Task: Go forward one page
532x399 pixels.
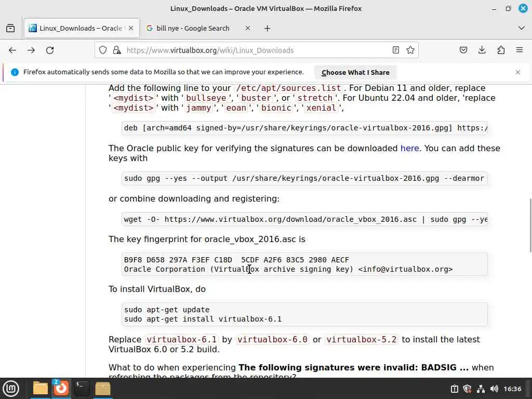Action: click(x=31, y=50)
